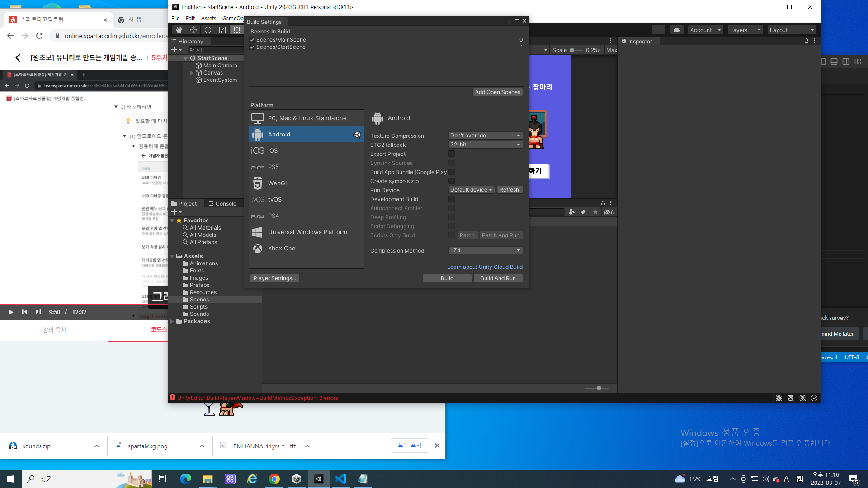Image resolution: width=868 pixels, height=488 pixels.
Task: Select the Rotate tool in Unity toolbar
Action: [x=208, y=30]
